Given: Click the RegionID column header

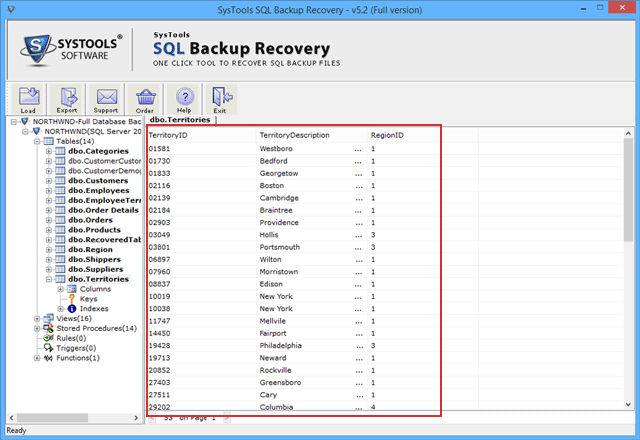Looking at the screenshot, I should [x=423, y=135].
